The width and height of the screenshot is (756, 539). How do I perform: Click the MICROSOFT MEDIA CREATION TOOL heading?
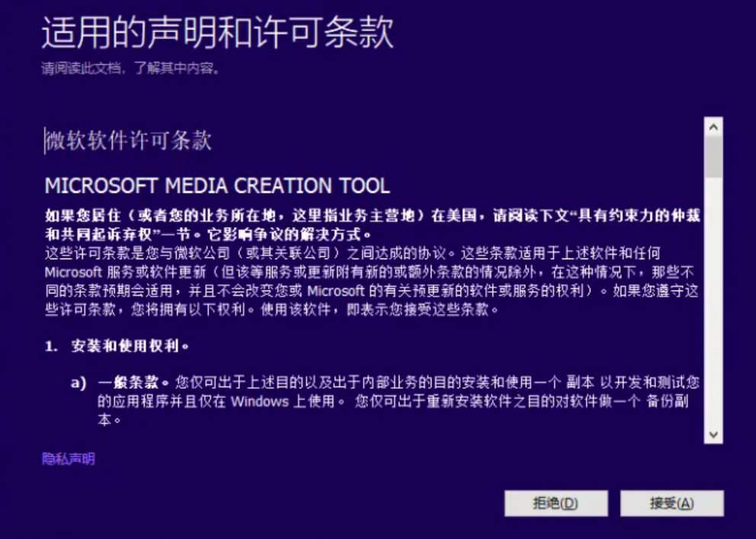pyautogui.click(x=217, y=186)
